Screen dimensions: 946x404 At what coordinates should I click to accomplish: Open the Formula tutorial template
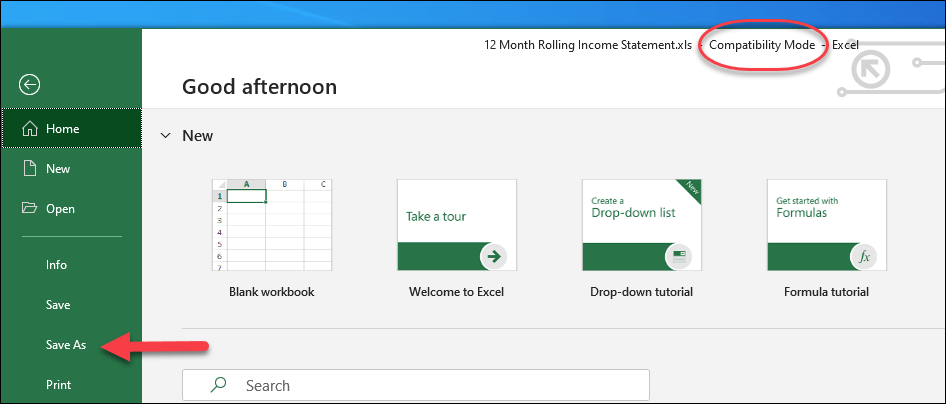[827, 225]
